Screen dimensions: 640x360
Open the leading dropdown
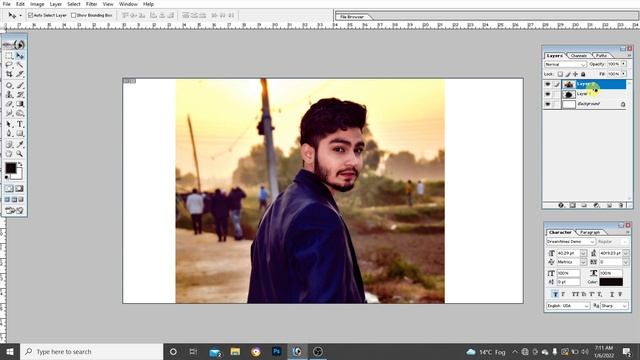(626, 253)
